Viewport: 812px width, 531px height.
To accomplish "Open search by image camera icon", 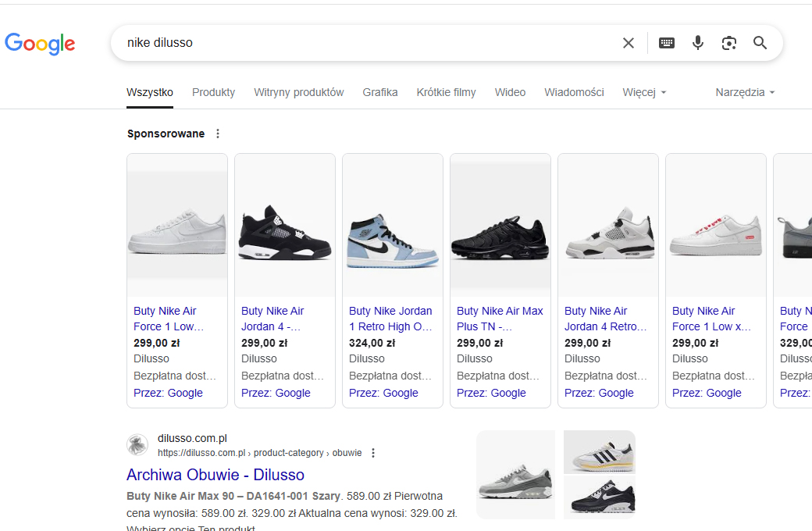I will 729,43.
